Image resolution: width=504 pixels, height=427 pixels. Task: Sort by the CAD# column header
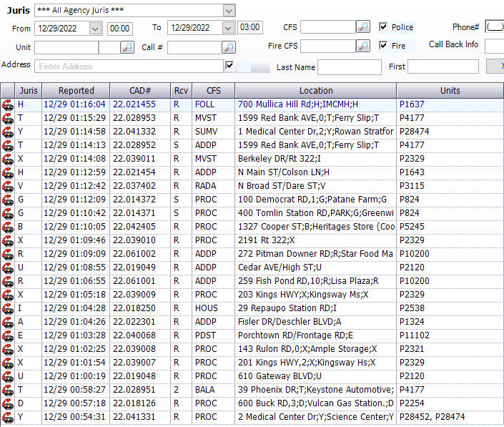click(140, 91)
